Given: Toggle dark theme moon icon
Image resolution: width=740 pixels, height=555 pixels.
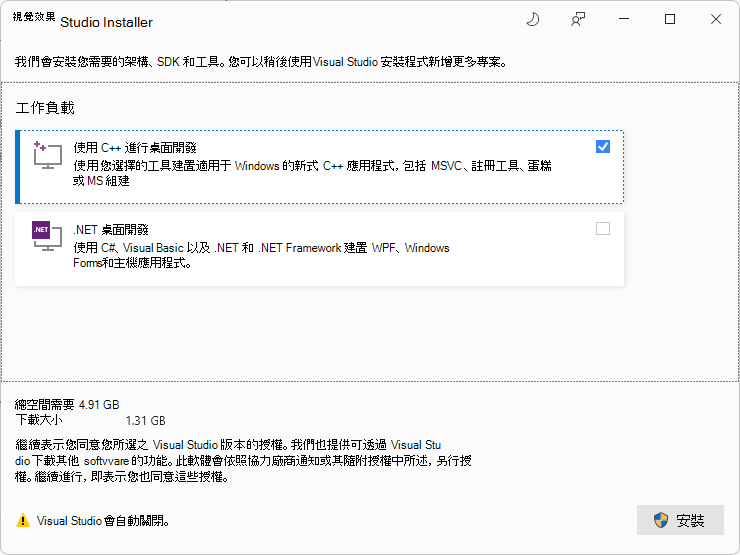Looking at the screenshot, I should pos(532,19).
